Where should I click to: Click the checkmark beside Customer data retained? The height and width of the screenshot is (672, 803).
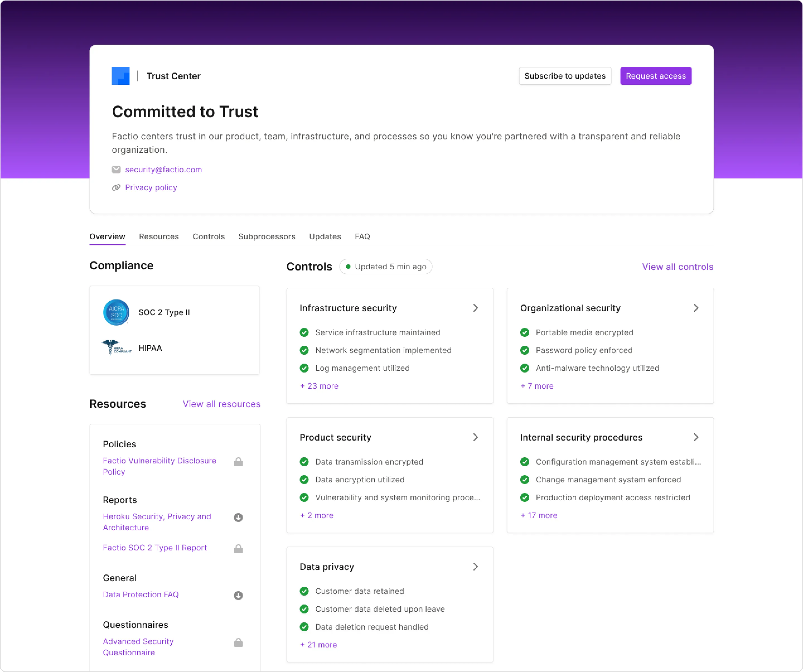click(x=304, y=591)
